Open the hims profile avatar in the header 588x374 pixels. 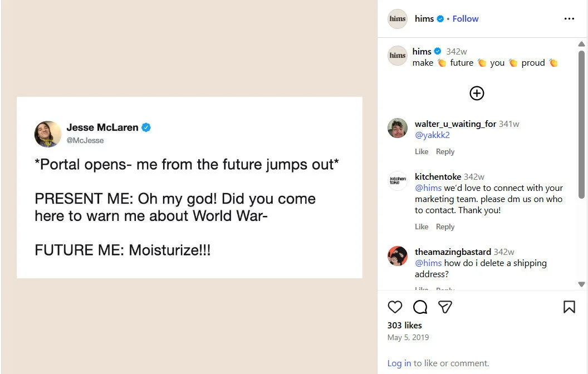[397, 18]
